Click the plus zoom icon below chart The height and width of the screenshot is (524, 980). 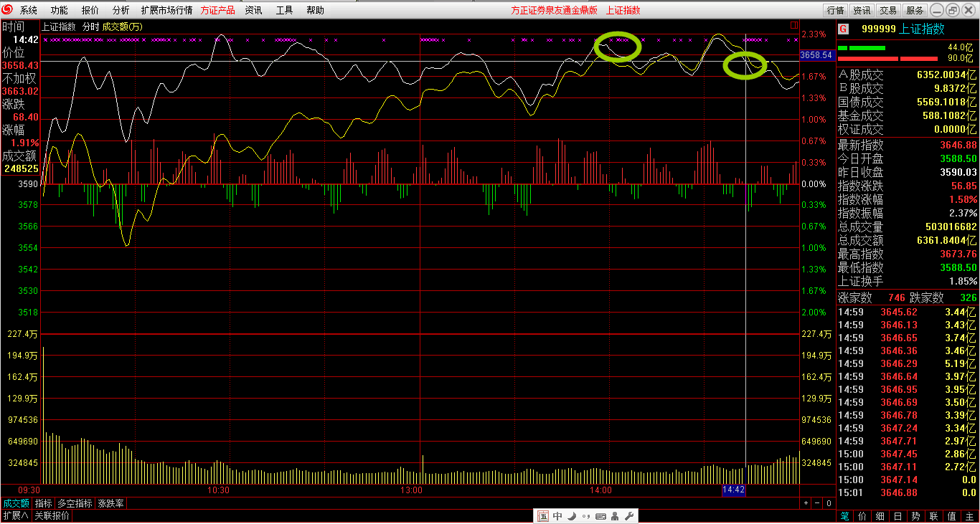(x=806, y=503)
